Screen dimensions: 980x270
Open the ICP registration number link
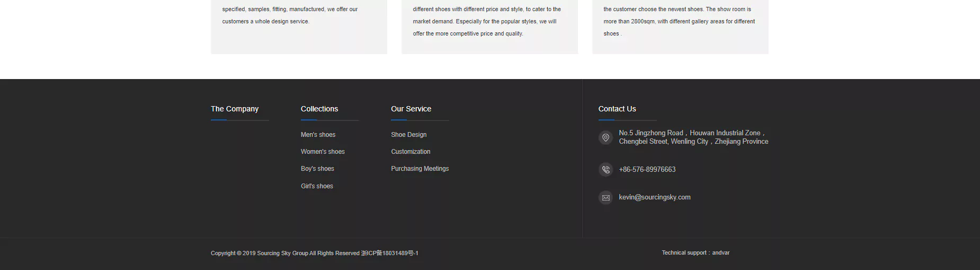pos(390,253)
